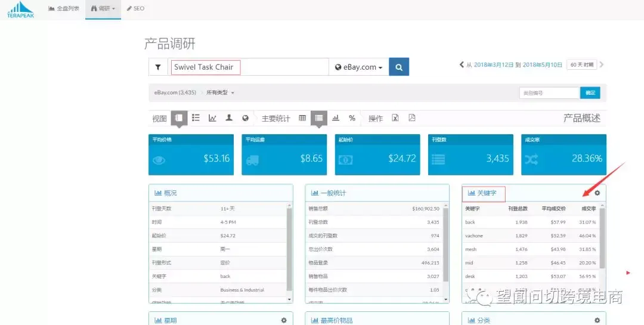Switch to the line chart view icon
This screenshot has width=644, height=325.
click(x=212, y=118)
